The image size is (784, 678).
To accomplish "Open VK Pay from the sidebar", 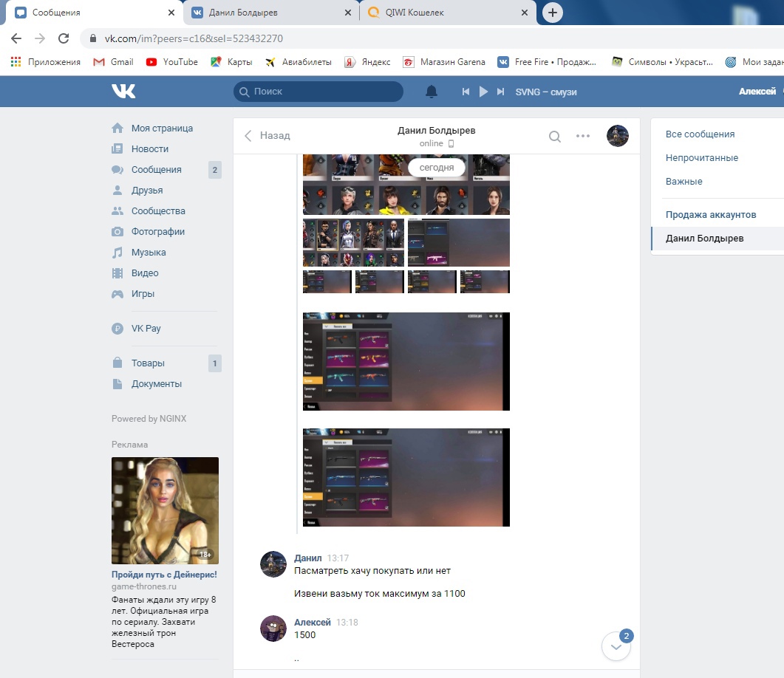I will [x=146, y=329].
